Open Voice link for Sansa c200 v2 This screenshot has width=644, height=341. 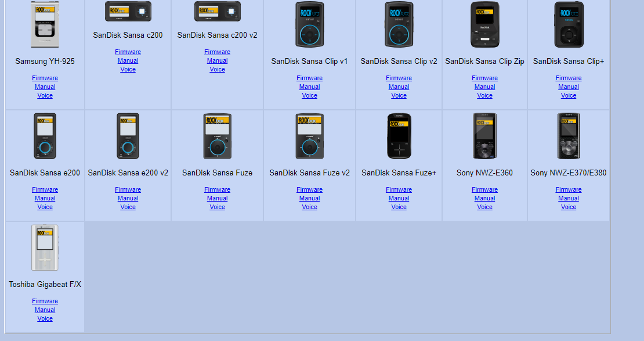(217, 69)
